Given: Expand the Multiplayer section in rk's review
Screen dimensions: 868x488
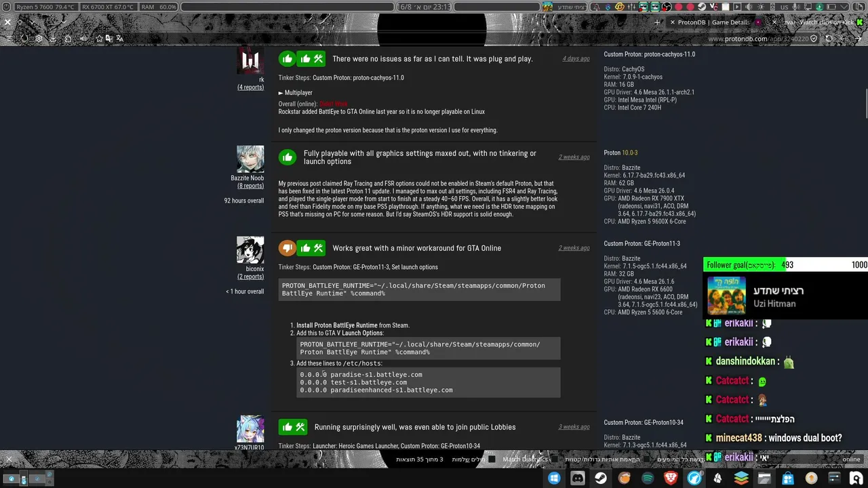Looking at the screenshot, I should [x=296, y=93].
